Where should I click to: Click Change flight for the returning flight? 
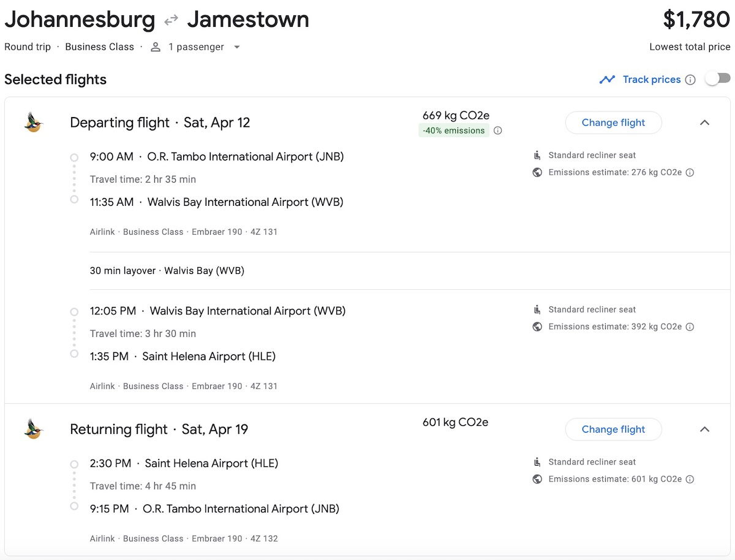pos(613,429)
